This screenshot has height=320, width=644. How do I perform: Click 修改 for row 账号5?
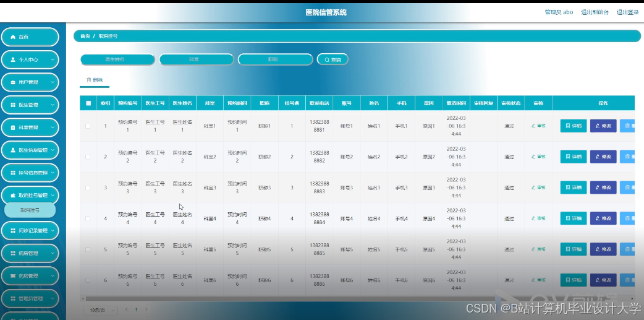click(603, 249)
